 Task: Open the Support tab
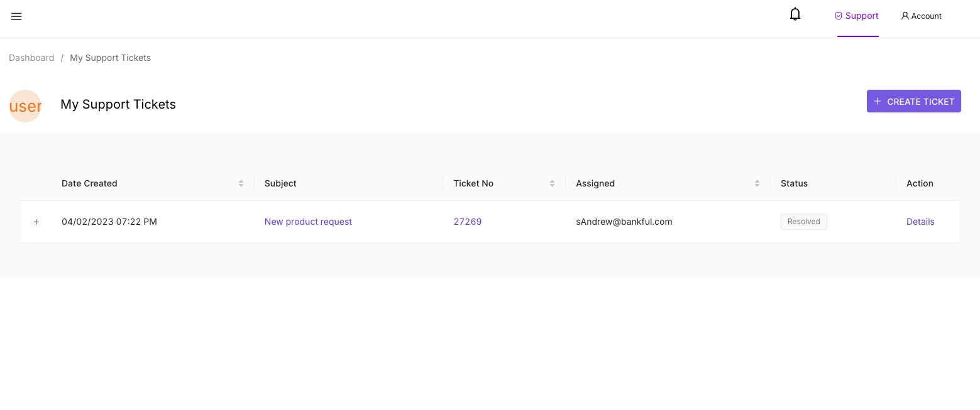tap(857, 16)
